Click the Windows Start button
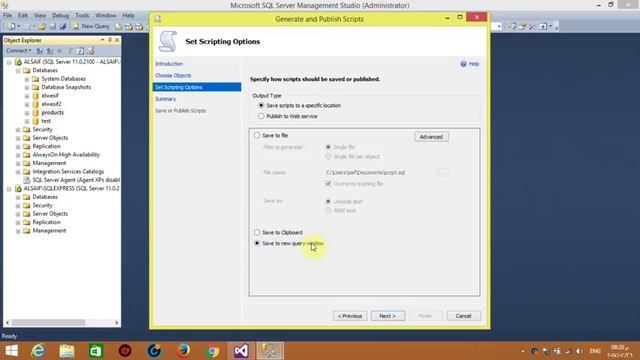This screenshot has height=360, width=640. tap(11, 351)
